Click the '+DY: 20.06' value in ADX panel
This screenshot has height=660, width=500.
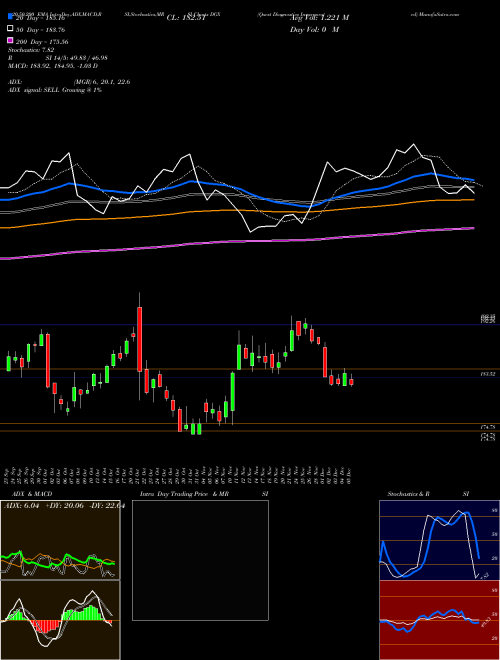(x=64, y=506)
